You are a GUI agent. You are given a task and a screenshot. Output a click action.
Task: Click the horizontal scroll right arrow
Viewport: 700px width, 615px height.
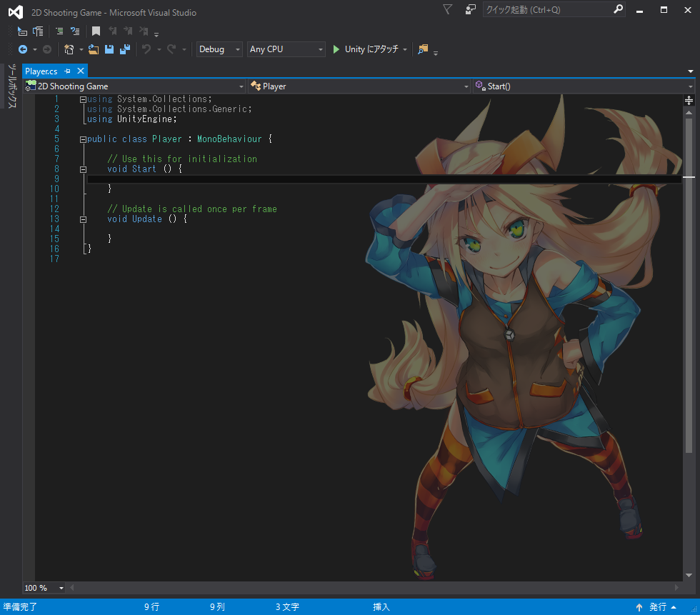pos(677,588)
